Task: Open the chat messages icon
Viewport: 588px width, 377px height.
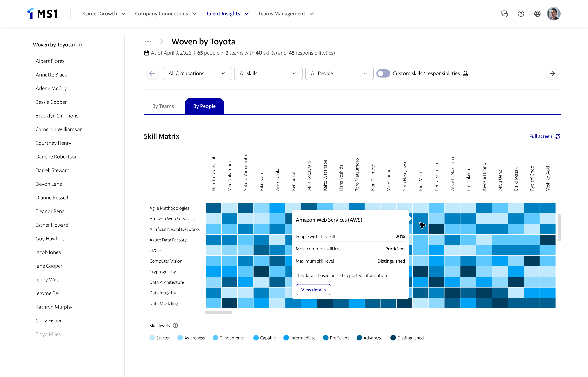Action: point(504,14)
